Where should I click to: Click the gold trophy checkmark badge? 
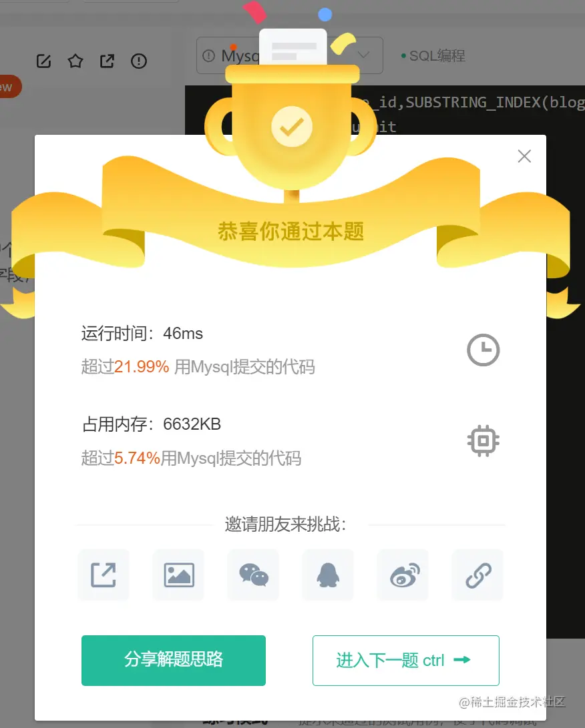pyautogui.click(x=292, y=126)
